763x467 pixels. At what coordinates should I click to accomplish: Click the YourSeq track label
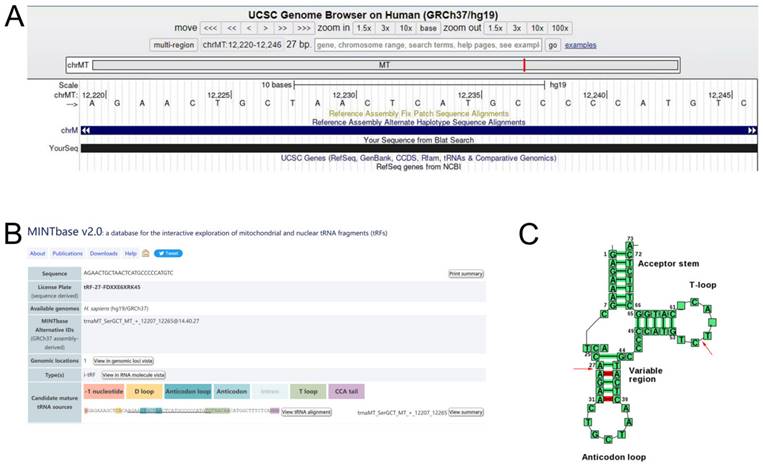click(63, 148)
